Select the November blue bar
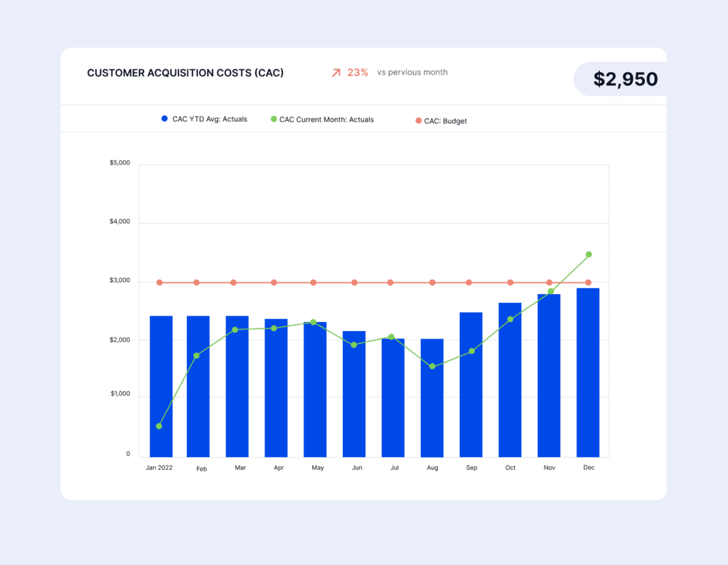This screenshot has width=728, height=565. (x=549, y=373)
